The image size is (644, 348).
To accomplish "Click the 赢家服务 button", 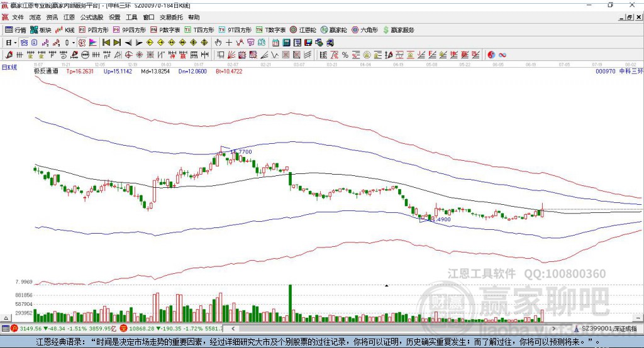I will click(399, 30).
